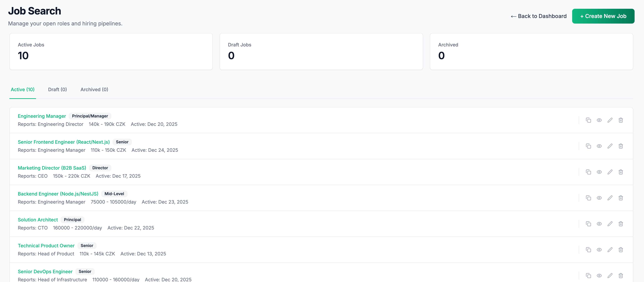Image resolution: width=644 pixels, height=282 pixels.
Task: Copy the Backend Engineer job listing
Action: 588,198
